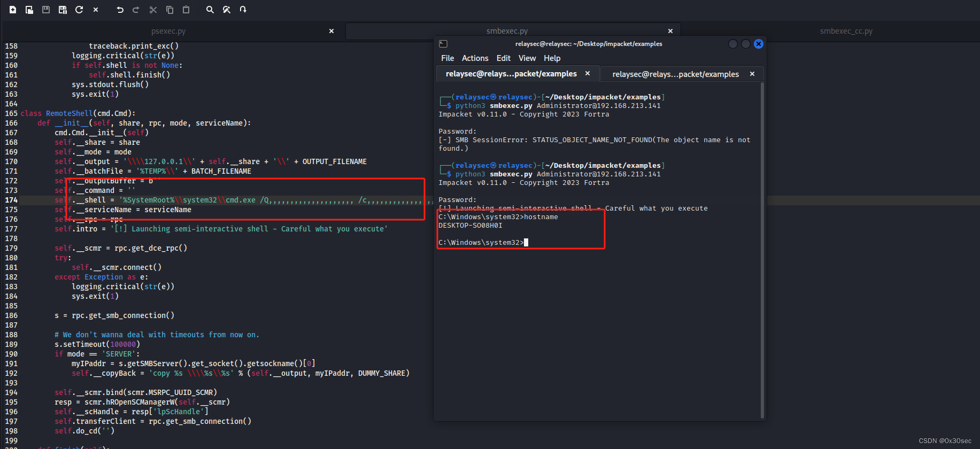Redo the last undone edit

click(x=136, y=10)
